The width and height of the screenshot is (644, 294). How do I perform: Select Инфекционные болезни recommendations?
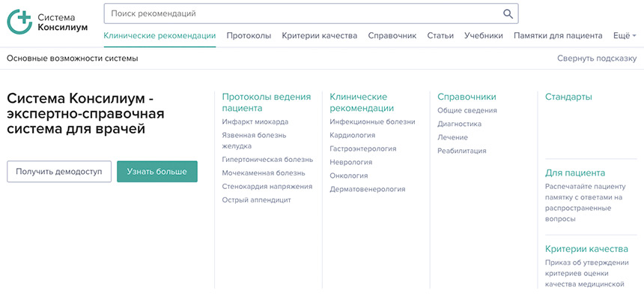(x=372, y=121)
